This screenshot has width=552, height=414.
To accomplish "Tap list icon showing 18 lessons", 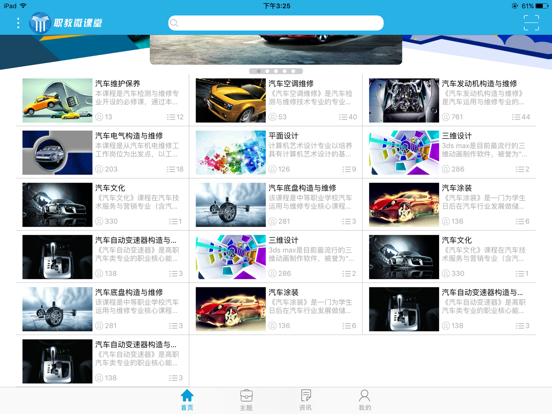I will [171, 169].
